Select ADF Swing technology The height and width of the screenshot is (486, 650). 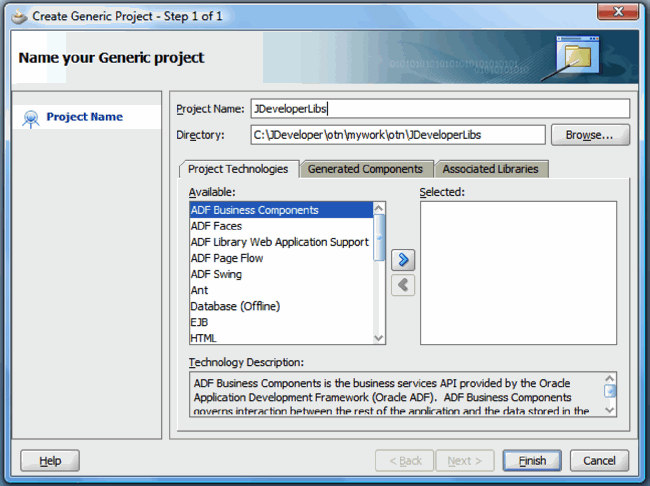point(281,274)
